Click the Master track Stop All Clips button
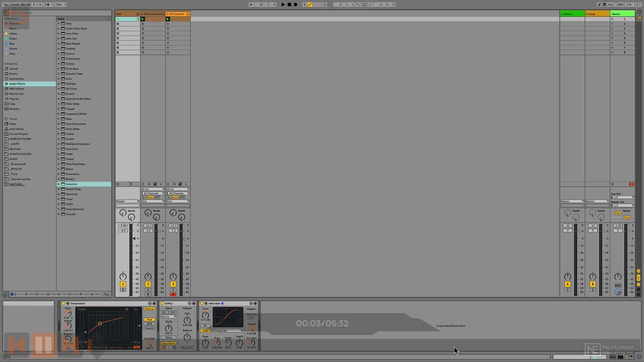This screenshot has width=644, height=362. [x=612, y=184]
